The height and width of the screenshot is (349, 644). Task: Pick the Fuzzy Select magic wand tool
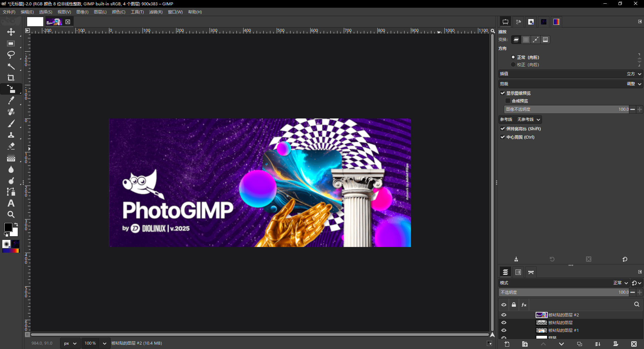11,66
